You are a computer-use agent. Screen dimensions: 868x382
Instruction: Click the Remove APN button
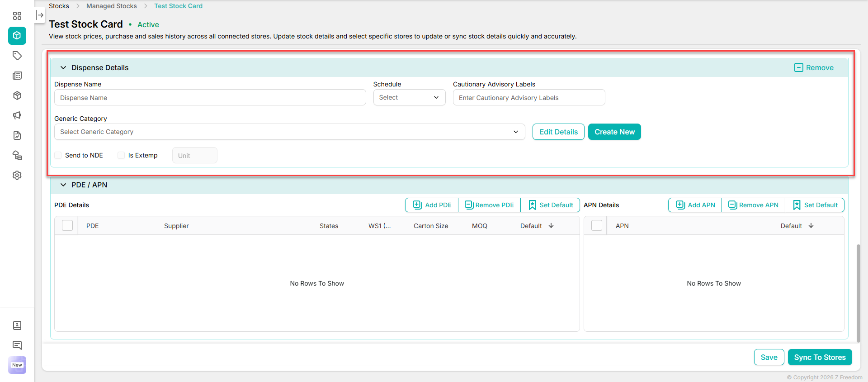753,205
